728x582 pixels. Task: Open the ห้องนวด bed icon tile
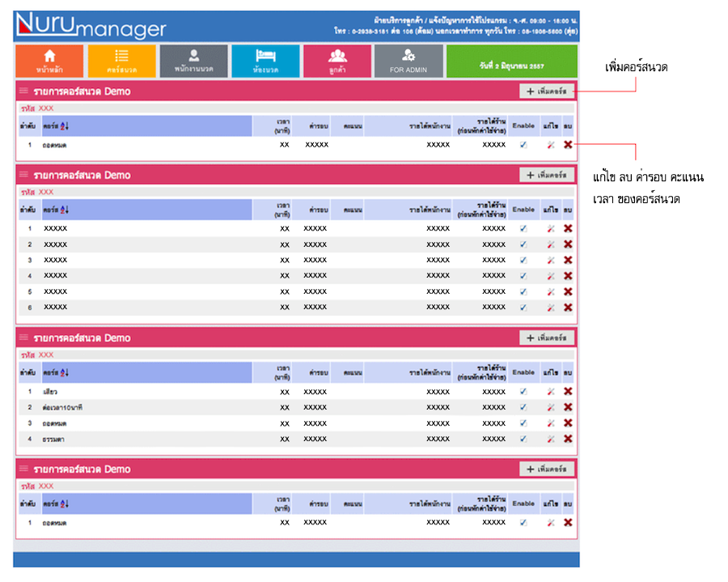click(x=265, y=61)
